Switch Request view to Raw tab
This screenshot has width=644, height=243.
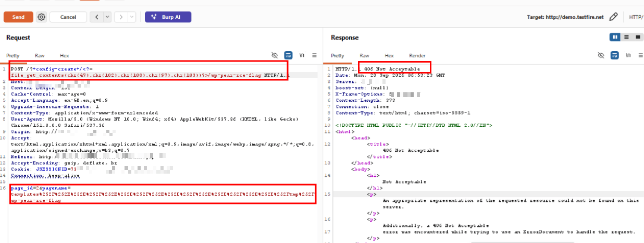[40, 55]
